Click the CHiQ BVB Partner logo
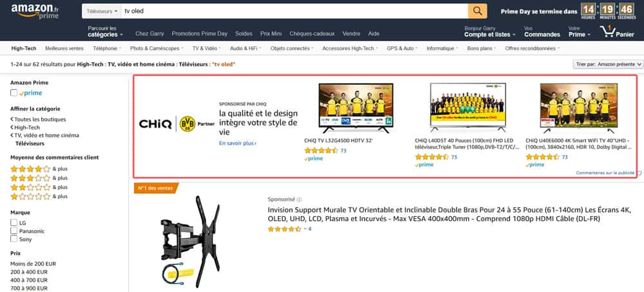Screen dimensions: 644x292 tap(176, 124)
